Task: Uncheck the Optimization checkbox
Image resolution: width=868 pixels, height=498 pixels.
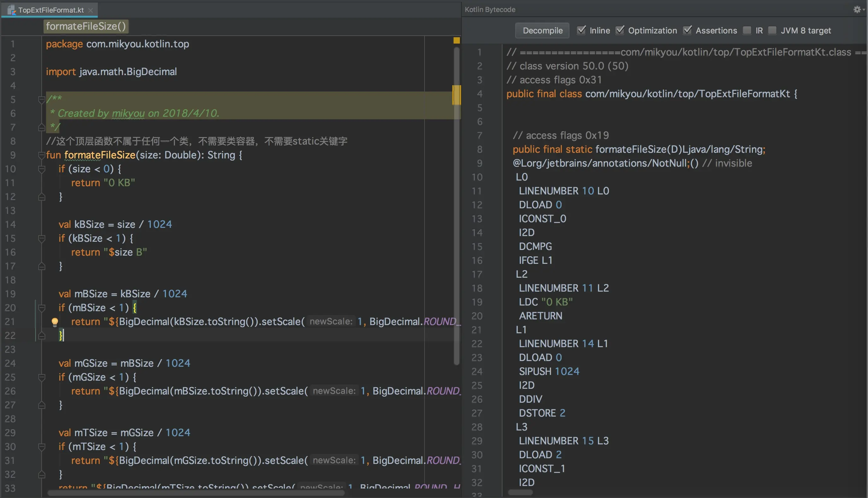Action: (620, 30)
